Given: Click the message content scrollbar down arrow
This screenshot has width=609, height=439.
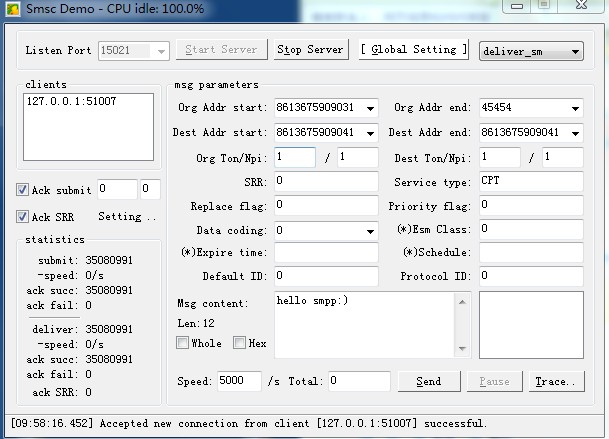Looking at the screenshot, I should tap(462, 348).
